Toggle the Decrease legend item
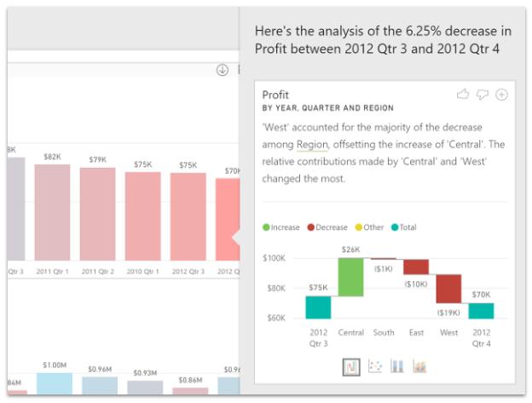The width and height of the screenshot is (532, 403). tap(327, 227)
